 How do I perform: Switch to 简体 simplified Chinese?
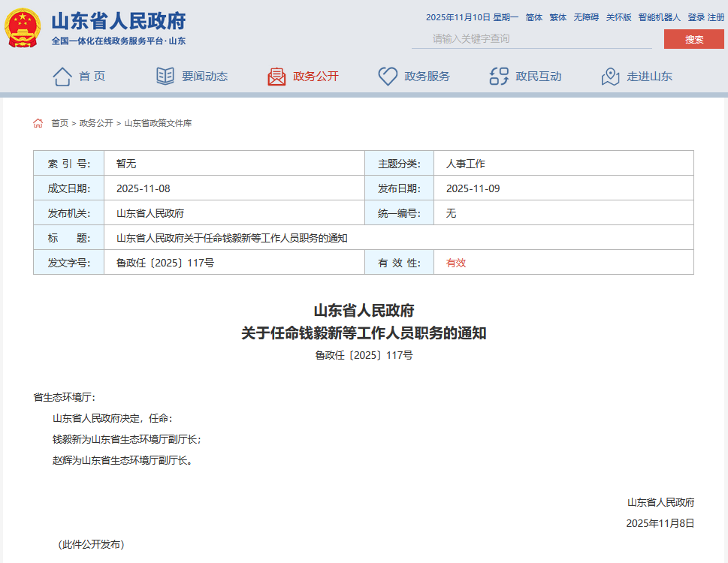coord(533,17)
